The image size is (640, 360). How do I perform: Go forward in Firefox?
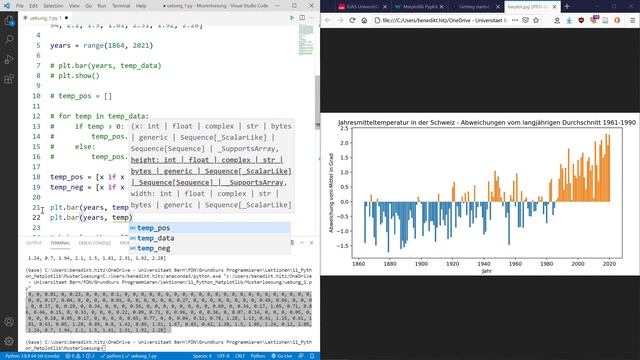click(340, 20)
